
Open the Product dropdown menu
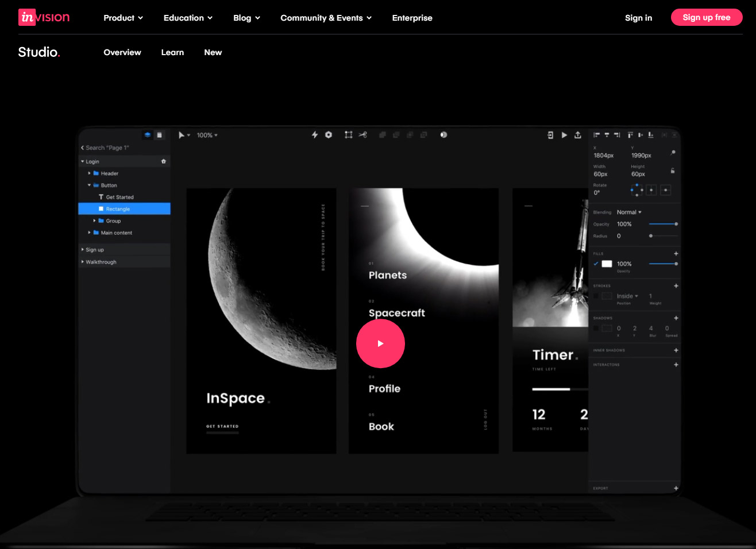[123, 18]
